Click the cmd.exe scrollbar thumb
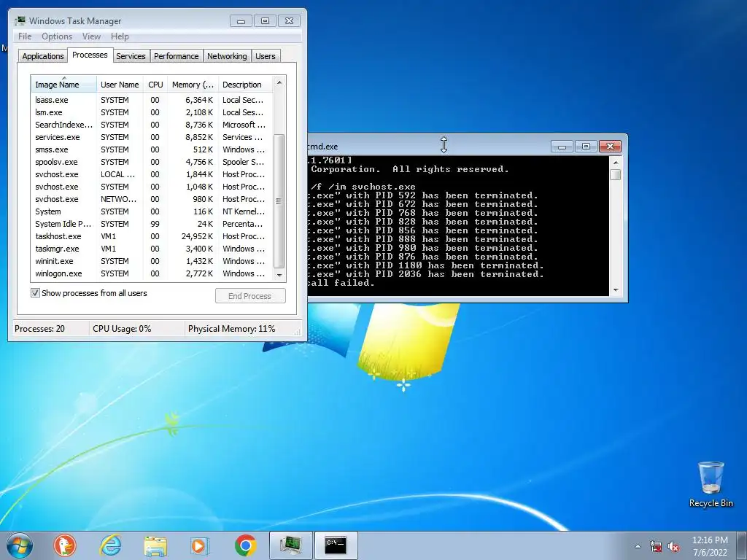 616,175
